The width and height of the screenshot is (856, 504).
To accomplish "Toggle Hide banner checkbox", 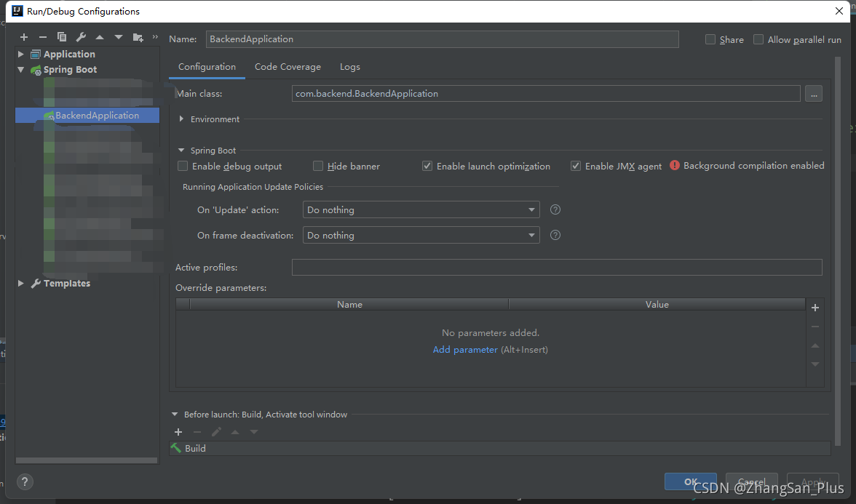I will (x=317, y=166).
